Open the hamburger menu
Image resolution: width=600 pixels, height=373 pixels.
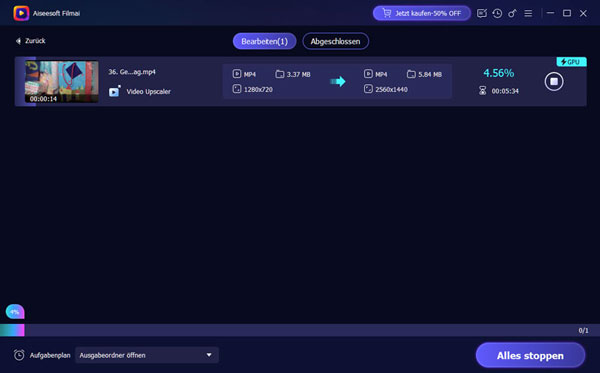coord(528,13)
